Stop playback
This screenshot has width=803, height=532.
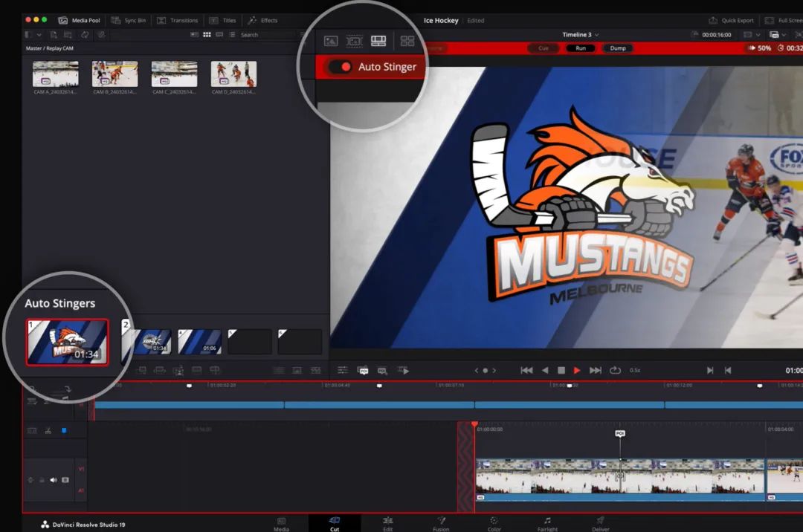point(561,370)
